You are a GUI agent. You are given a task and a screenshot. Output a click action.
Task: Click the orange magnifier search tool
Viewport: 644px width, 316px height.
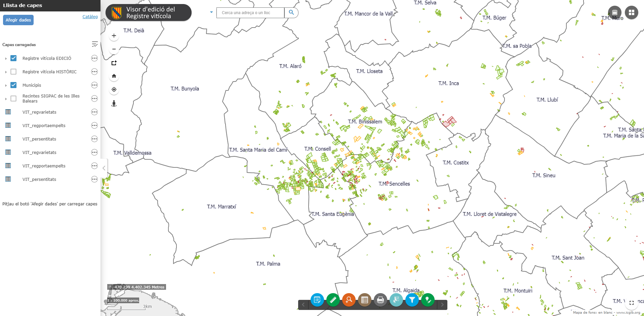pyautogui.click(x=349, y=300)
